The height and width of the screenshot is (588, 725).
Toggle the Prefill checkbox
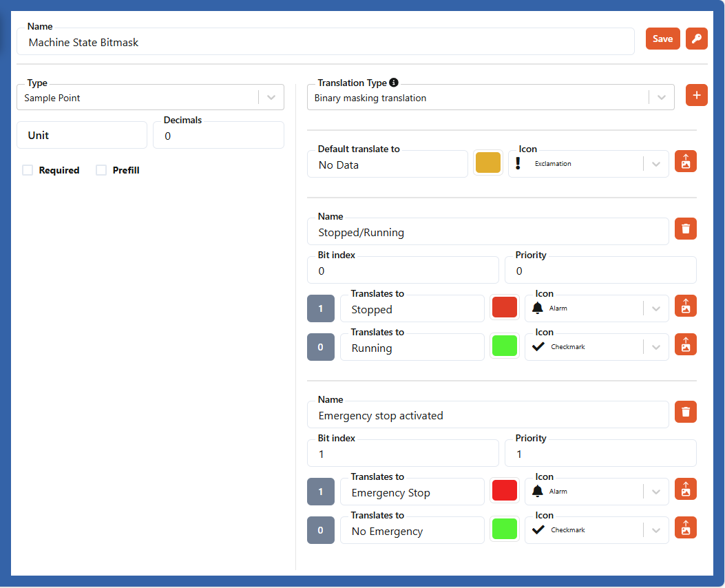coord(101,170)
